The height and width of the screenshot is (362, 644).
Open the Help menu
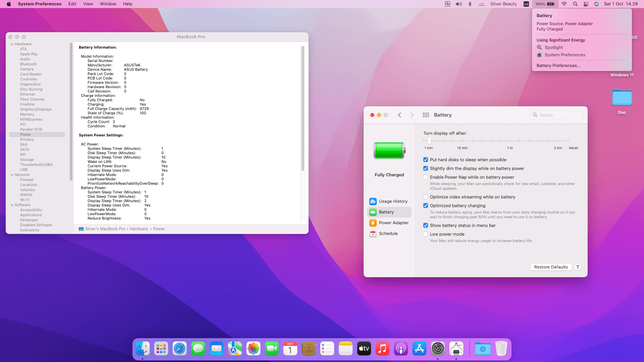128,4
